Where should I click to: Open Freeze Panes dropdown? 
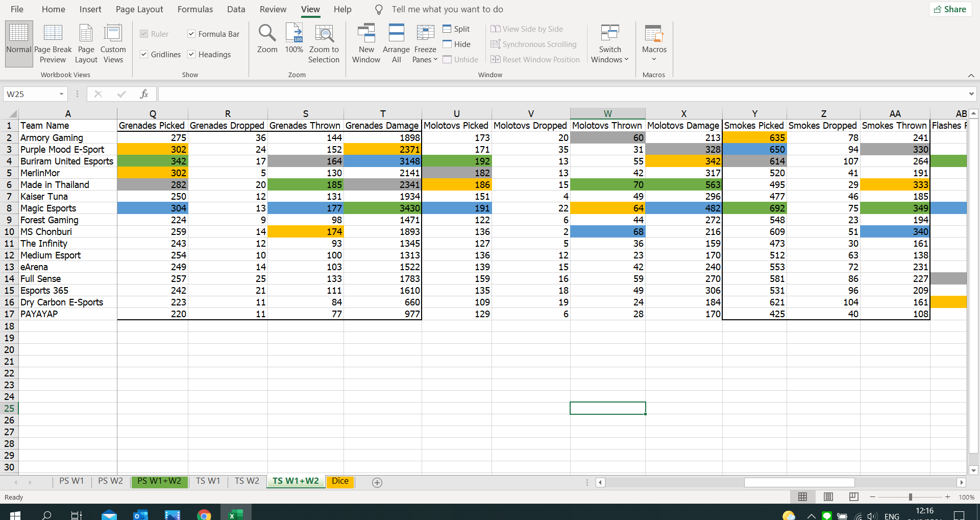point(425,44)
